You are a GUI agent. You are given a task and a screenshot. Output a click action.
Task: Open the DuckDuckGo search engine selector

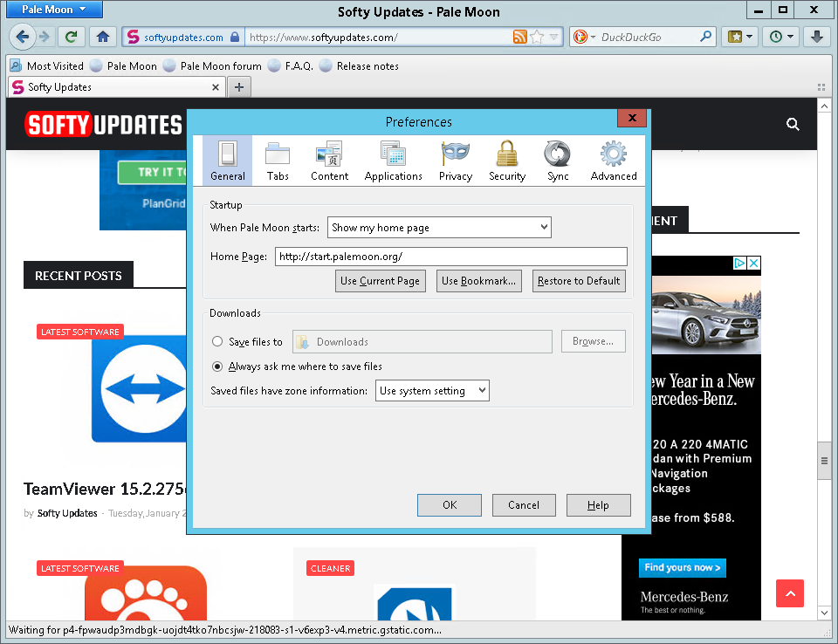tap(584, 37)
